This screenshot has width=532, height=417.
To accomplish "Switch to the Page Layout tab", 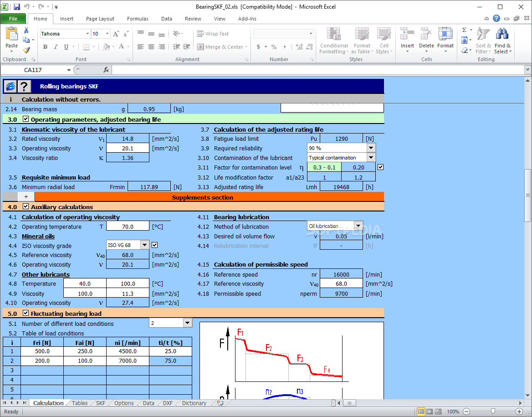I will (100, 19).
